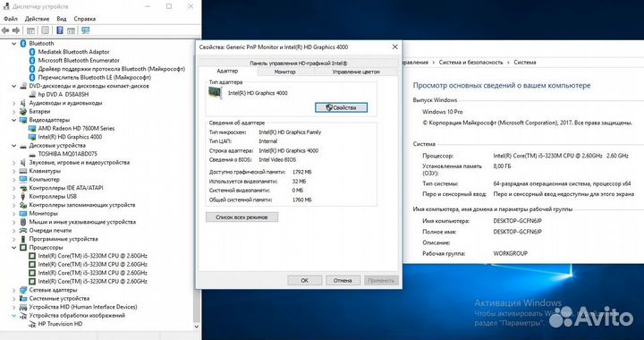Open the Справка menu
This screenshot has height=340, width=644.
click(x=85, y=19)
